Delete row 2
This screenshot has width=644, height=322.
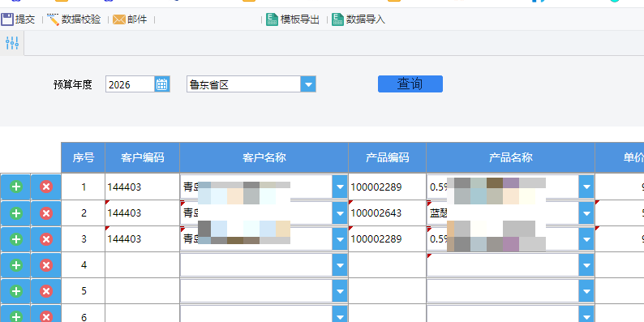coord(46,213)
